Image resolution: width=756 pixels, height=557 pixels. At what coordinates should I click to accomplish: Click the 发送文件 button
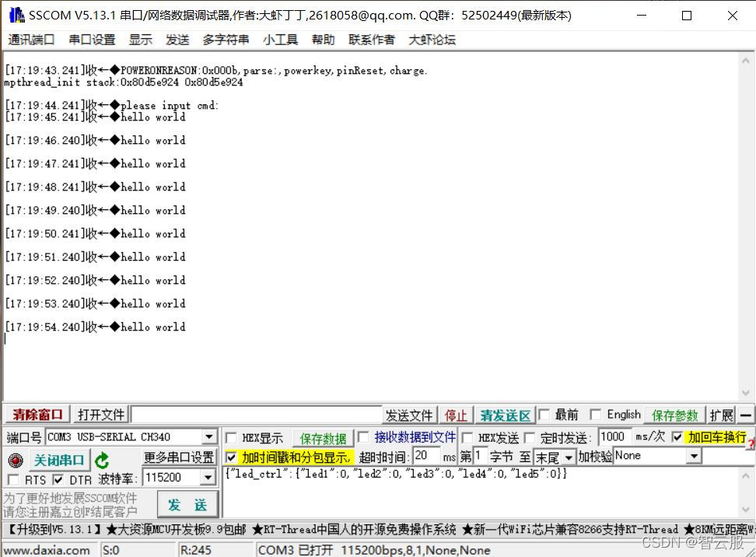coord(409,415)
